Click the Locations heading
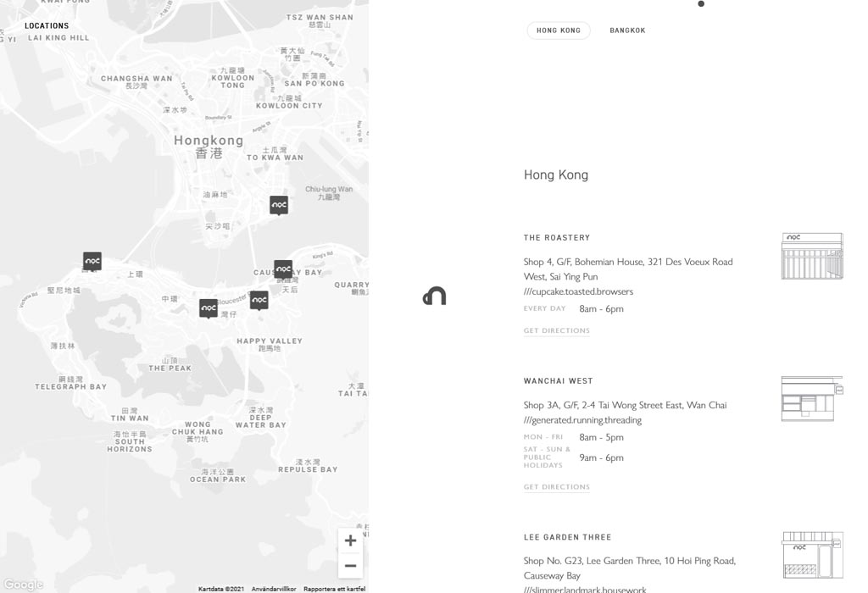Screen dimensions: 868x593 [x=47, y=25]
